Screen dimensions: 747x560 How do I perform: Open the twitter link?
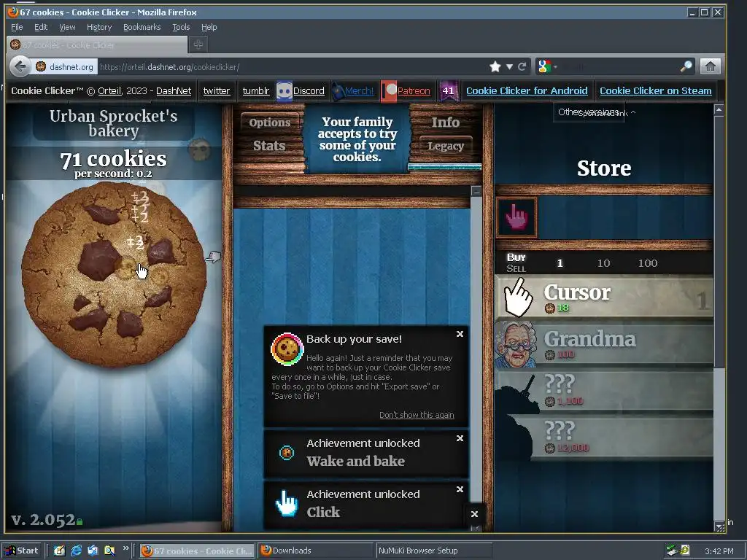(216, 91)
